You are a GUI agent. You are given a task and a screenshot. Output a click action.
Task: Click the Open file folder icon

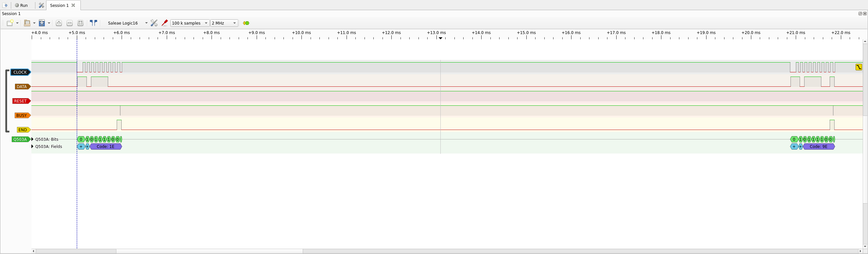click(x=27, y=23)
